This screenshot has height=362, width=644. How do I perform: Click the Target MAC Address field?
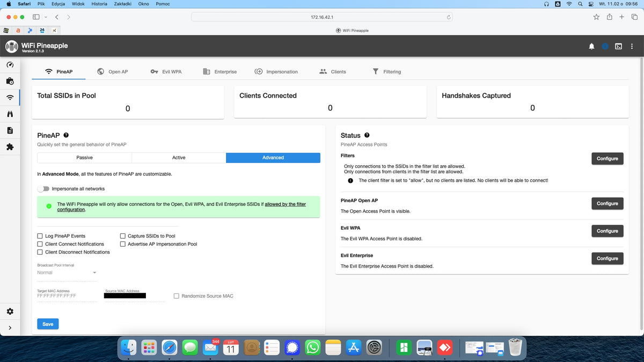pos(67,295)
